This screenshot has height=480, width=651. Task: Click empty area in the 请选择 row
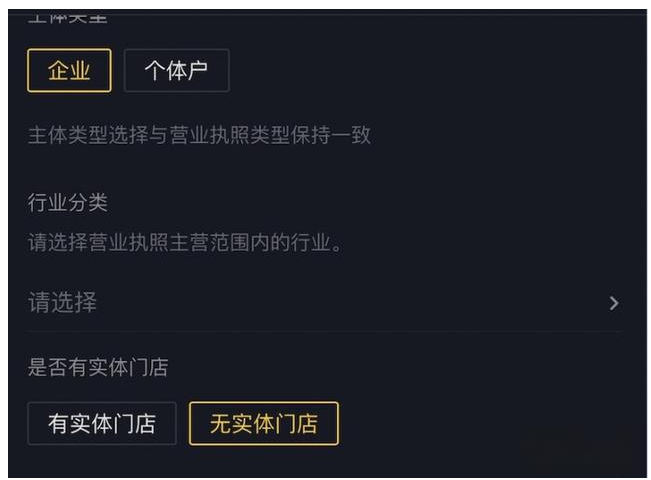[x=350, y=303]
